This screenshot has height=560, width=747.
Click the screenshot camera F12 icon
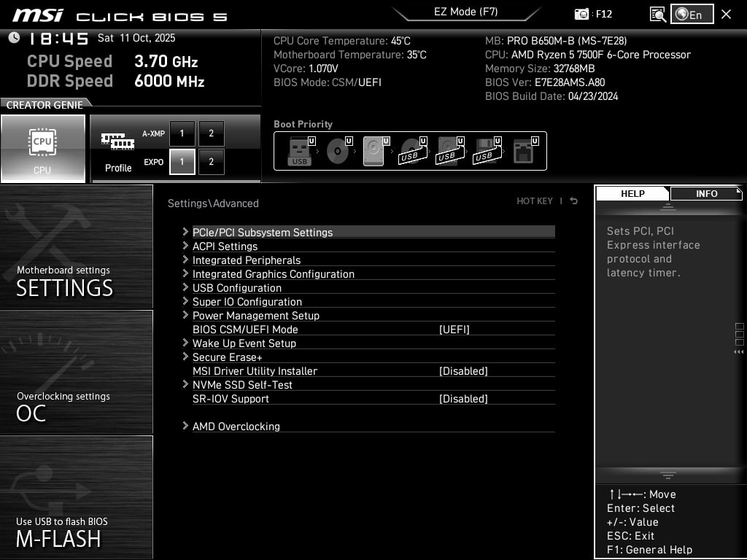(581, 14)
